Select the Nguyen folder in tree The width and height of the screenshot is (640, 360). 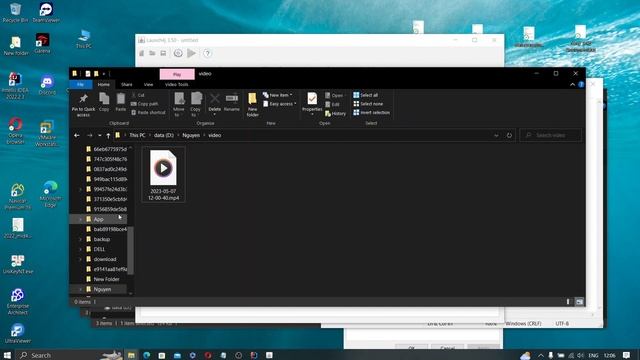click(102, 289)
